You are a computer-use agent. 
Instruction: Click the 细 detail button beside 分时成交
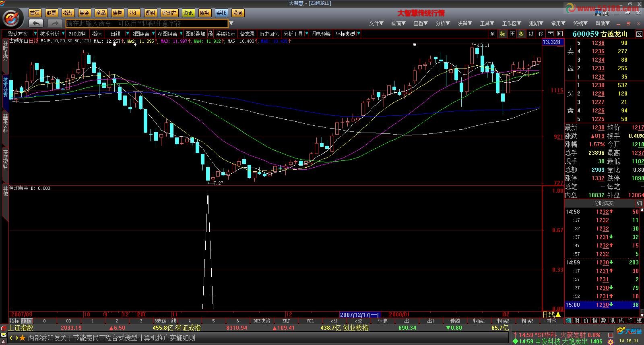639,203
